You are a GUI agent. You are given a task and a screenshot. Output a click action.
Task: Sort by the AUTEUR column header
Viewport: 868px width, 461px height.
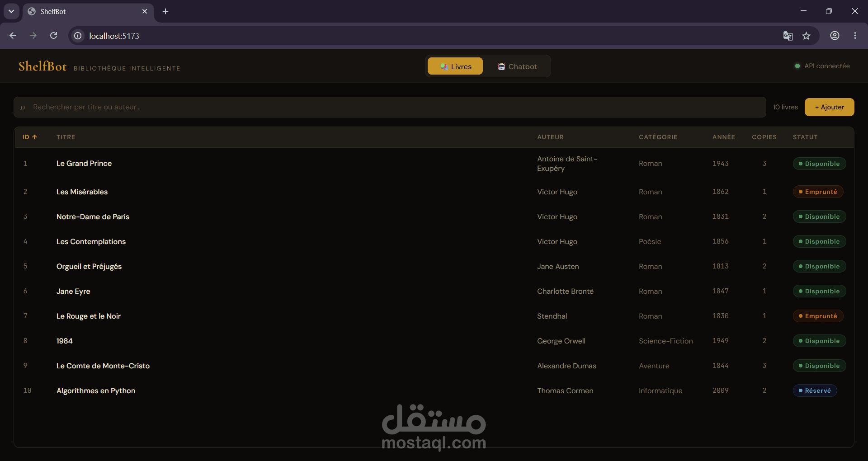[550, 137]
